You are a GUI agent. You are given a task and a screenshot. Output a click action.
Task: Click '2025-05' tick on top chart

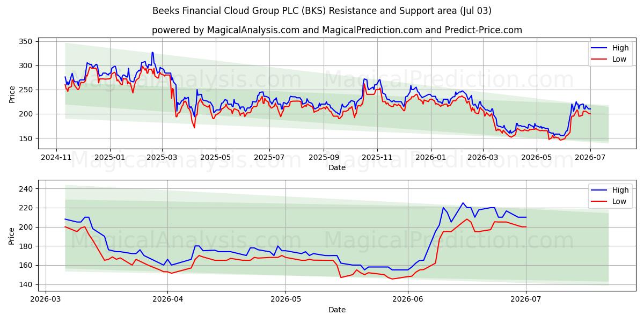[x=215, y=158]
